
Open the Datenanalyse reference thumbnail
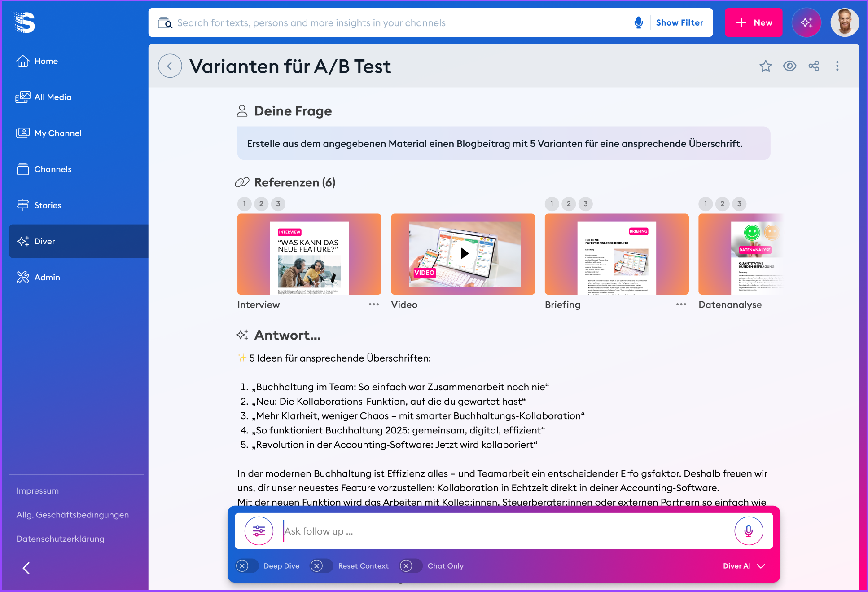pyautogui.click(x=741, y=254)
